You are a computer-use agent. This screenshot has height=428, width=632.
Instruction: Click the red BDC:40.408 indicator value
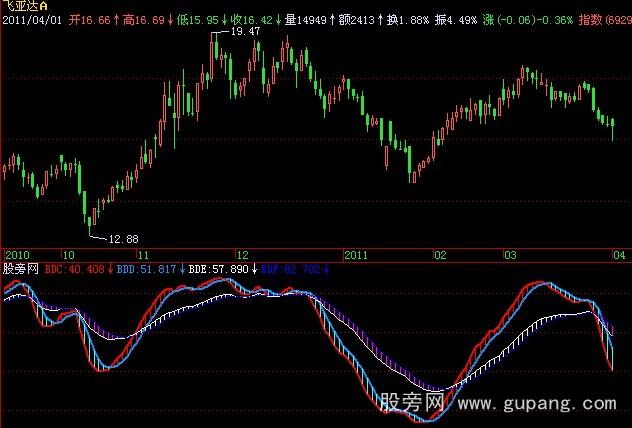coord(74,268)
